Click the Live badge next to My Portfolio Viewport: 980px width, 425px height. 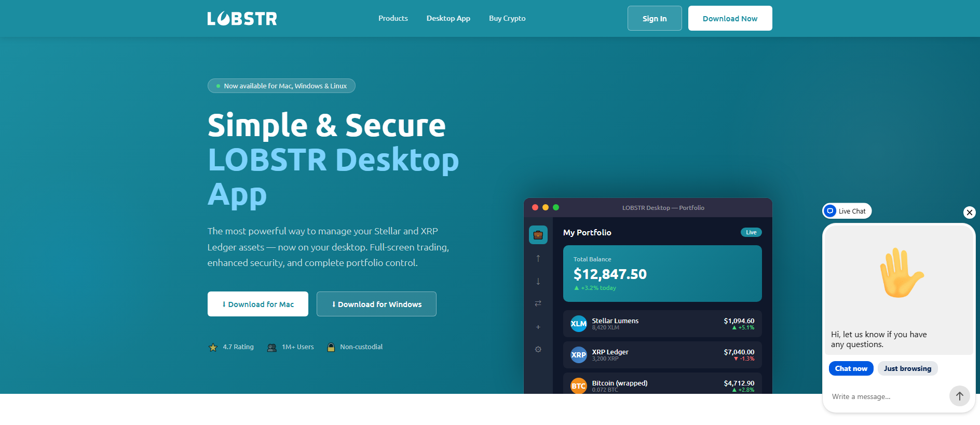751,232
